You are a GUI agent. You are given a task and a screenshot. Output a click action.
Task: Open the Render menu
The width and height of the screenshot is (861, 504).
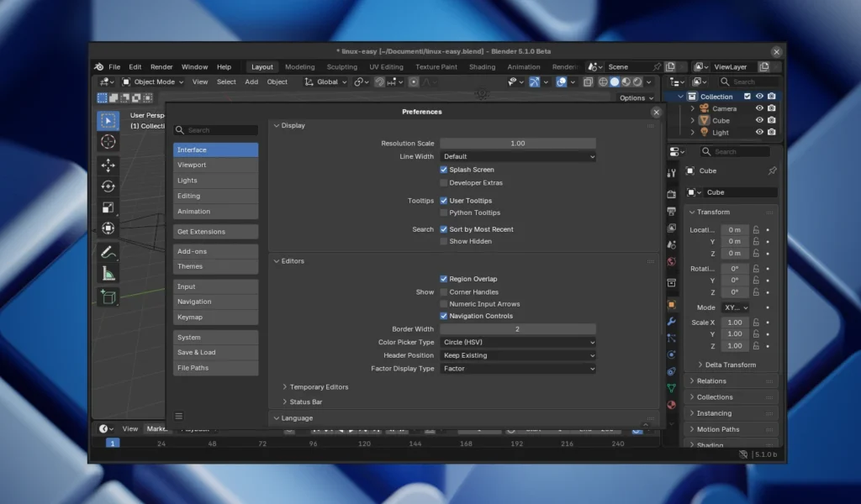pyautogui.click(x=161, y=66)
